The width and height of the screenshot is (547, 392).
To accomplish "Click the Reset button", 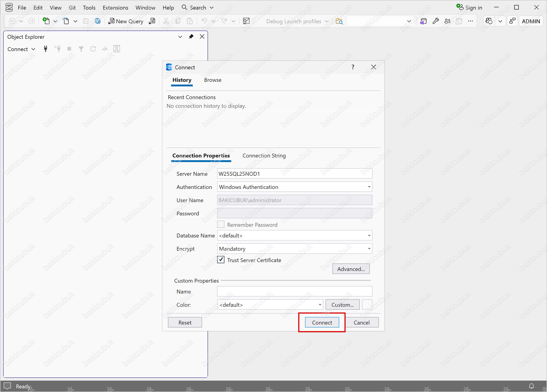I will (x=185, y=322).
